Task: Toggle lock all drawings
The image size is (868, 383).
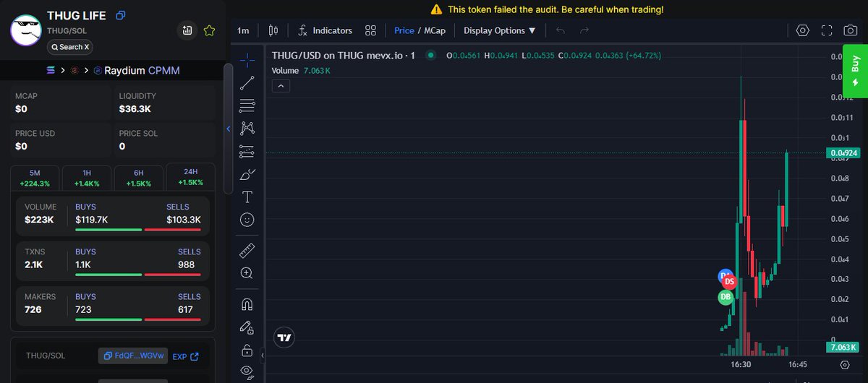Action: (247, 350)
